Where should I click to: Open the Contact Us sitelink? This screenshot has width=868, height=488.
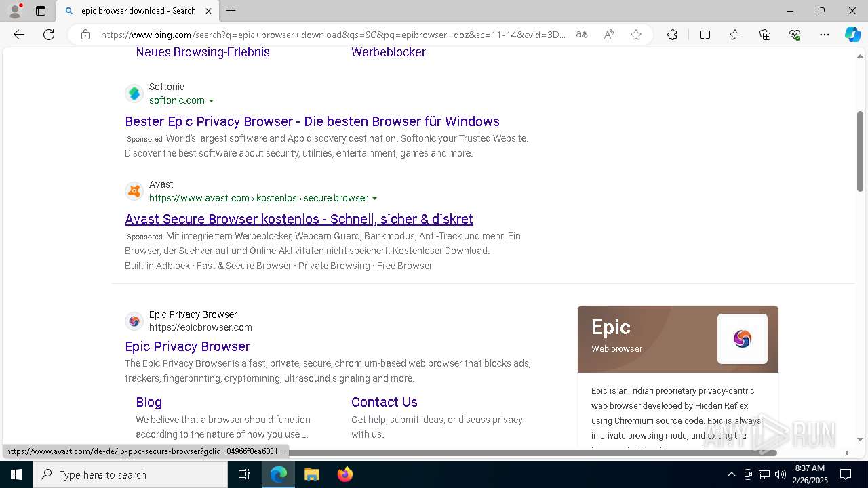tap(384, 402)
